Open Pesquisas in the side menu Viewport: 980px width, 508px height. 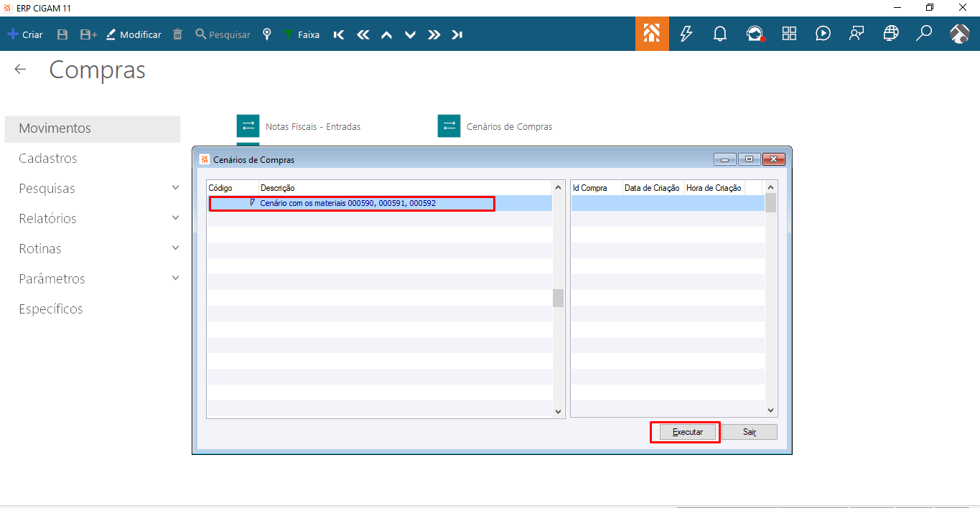[x=47, y=189]
